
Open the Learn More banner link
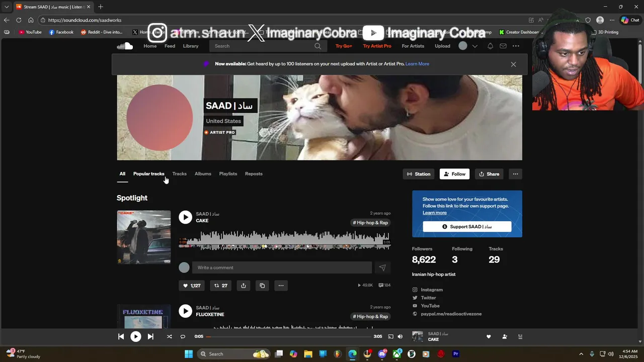pyautogui.click(x=417, y=64)
